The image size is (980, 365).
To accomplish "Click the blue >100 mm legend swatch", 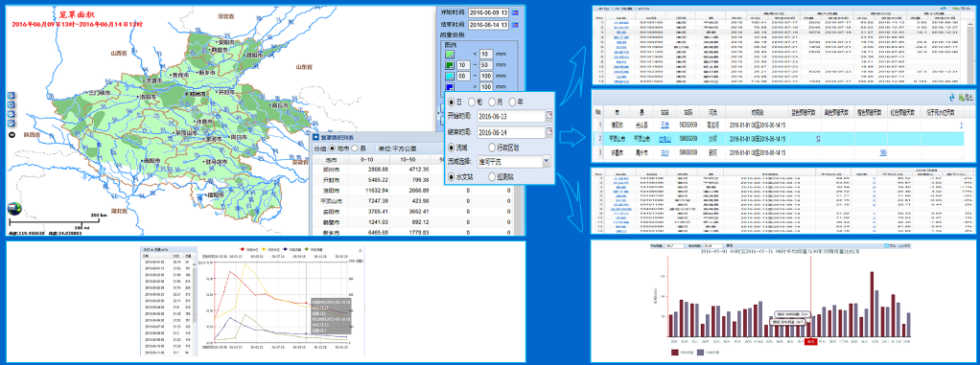I will coord(450,87).
